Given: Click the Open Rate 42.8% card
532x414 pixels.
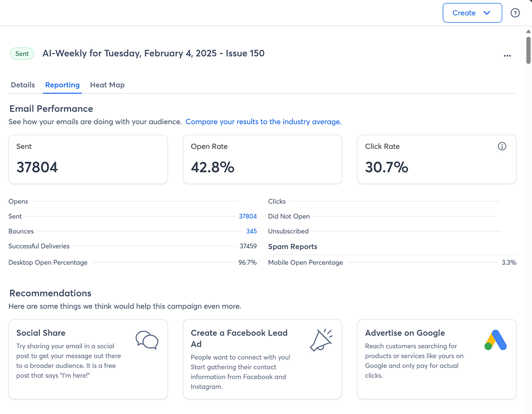Looking at the screenshot, I should pyautogui.click(x=262, y=159).
